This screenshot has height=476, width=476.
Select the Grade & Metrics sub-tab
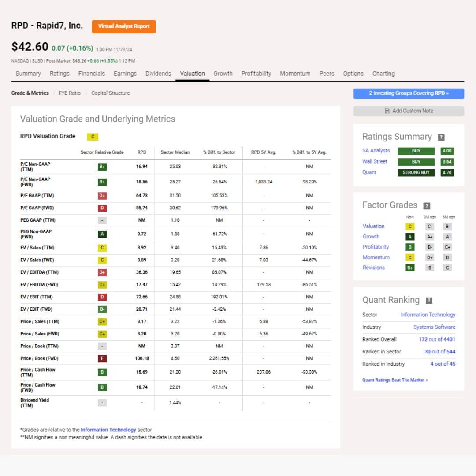click(30, 93)
